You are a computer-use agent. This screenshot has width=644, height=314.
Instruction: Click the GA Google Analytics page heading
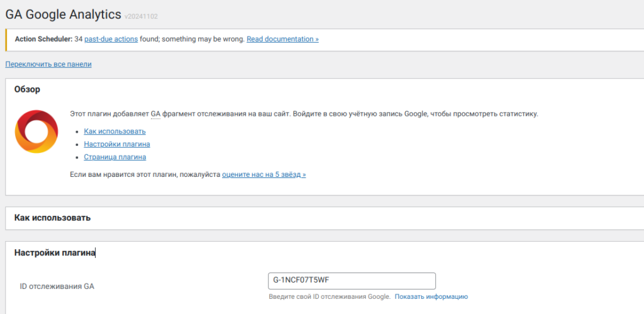coord(63,14)
